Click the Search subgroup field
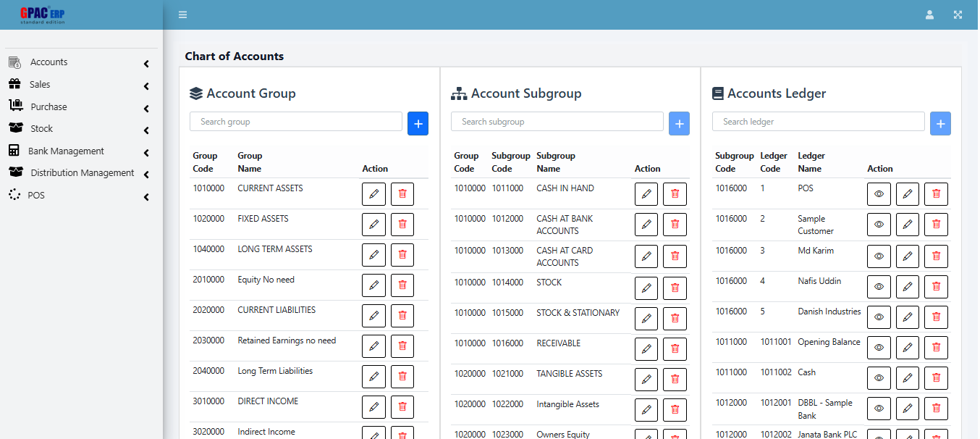 [x=557, y=122]
